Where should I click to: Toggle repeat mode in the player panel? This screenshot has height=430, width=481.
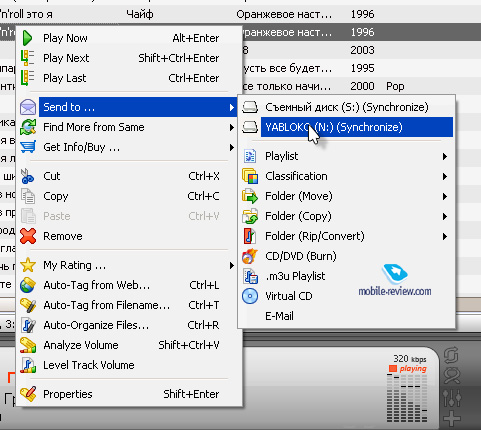(452, 356)
